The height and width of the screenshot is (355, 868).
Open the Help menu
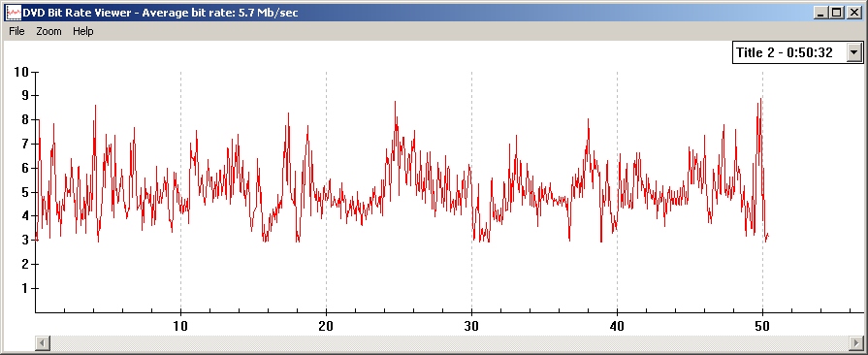point(83,32)
